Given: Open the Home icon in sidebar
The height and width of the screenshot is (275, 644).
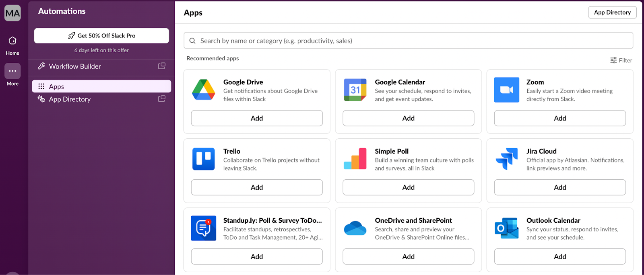Looking at the screenshot, I should [12, 41].
